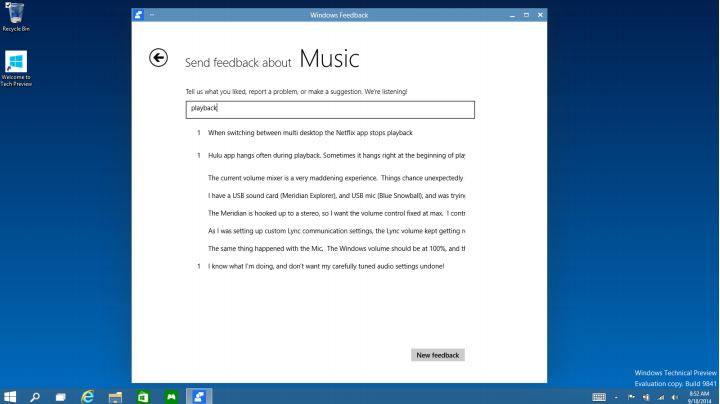Screen dimensions: 720x404
Task: Open the clock showing 8:52 AM
Action: coord(698,396)
